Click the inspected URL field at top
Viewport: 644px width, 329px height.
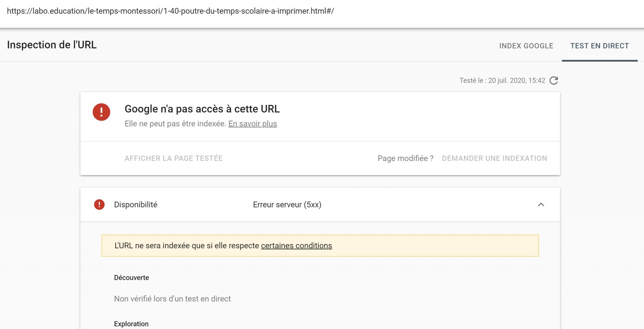pos(170,11)
